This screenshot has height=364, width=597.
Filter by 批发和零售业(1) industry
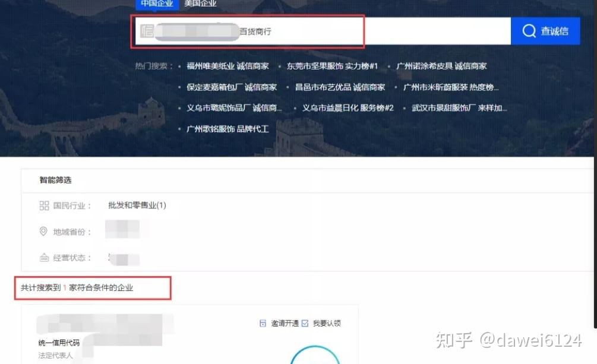[x=137, y=205]
